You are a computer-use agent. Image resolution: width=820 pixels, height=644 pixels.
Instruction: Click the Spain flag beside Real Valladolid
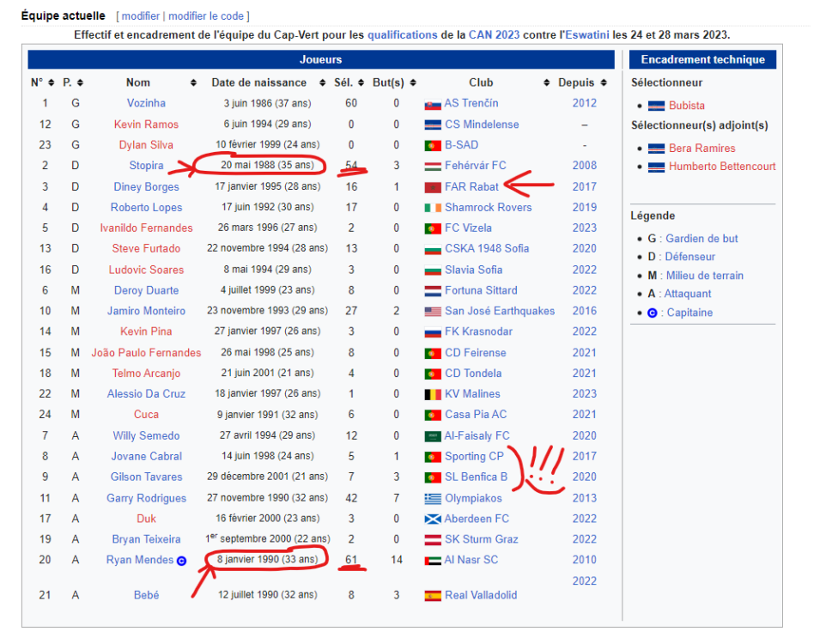click(433, 595)
